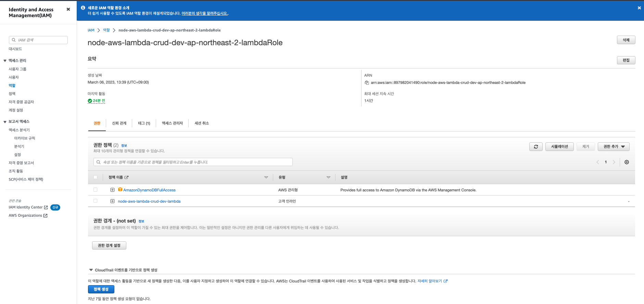Open roles in sidebar
The width and height of the screenshot is (644, 304).
click(12, 86)
